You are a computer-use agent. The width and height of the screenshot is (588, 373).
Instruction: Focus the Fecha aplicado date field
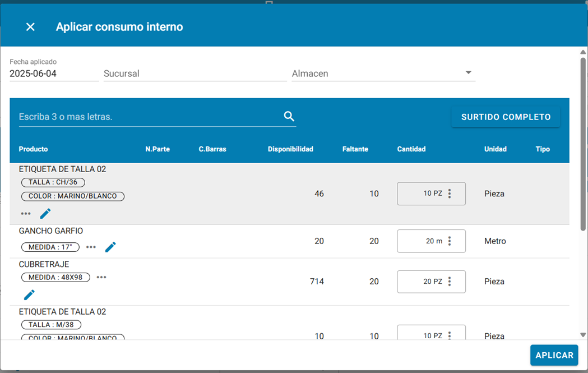tap(54, 73)
